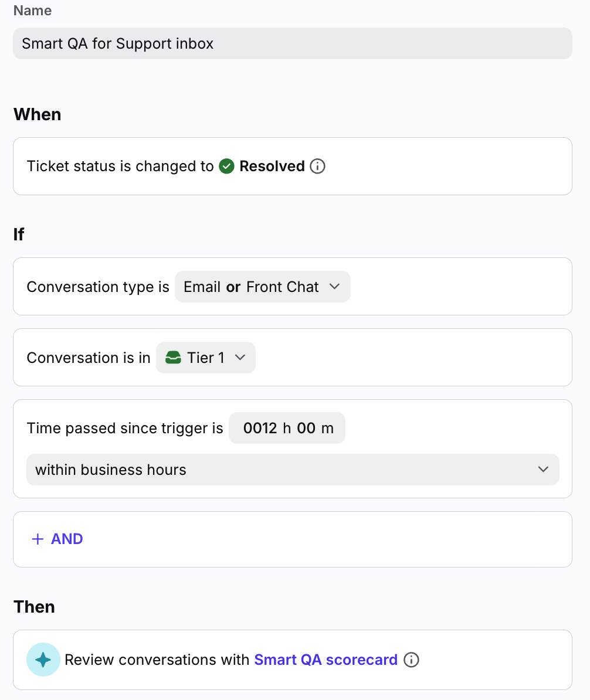Click the Conversation is in condition text
Image resolution: width=590 pixels, height=700 pixels.
coord(89,358)
